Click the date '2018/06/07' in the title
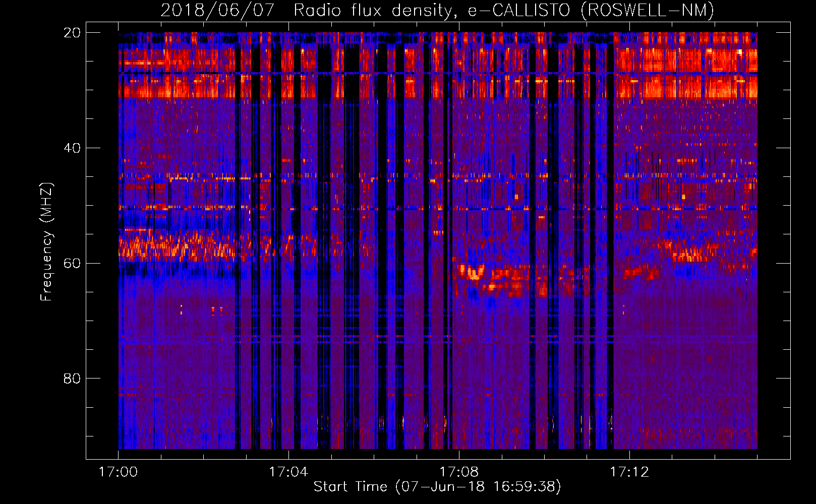 217,10
